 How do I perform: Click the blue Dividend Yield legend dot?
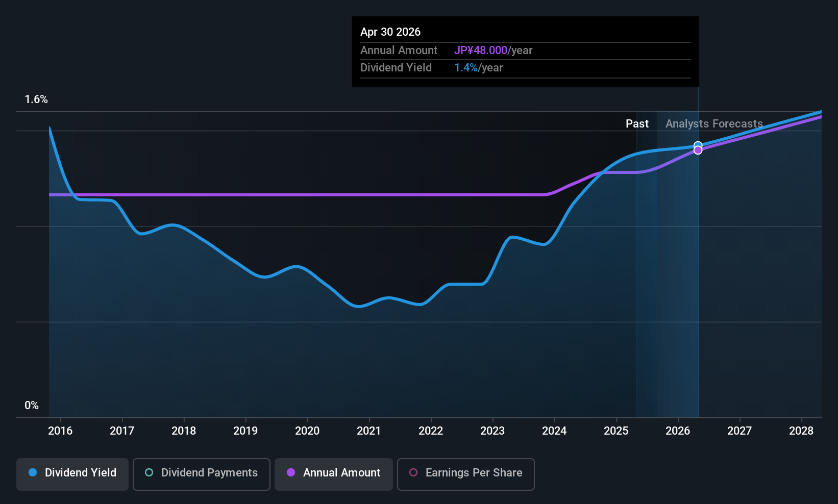(33, 473)
